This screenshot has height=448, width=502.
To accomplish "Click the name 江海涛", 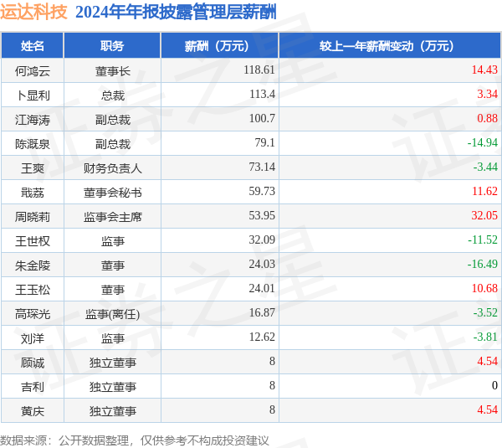I will 33,120.
